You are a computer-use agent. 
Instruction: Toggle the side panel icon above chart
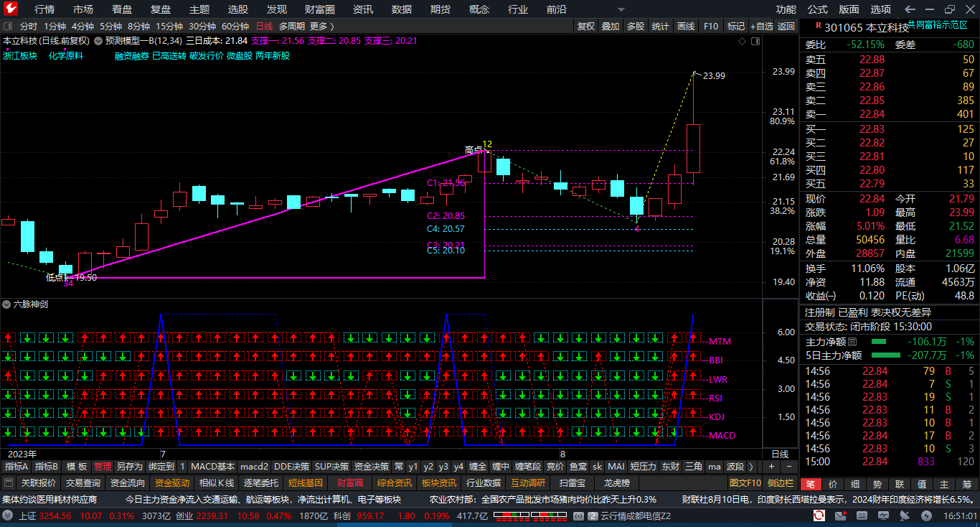click(x=755, y=42)
